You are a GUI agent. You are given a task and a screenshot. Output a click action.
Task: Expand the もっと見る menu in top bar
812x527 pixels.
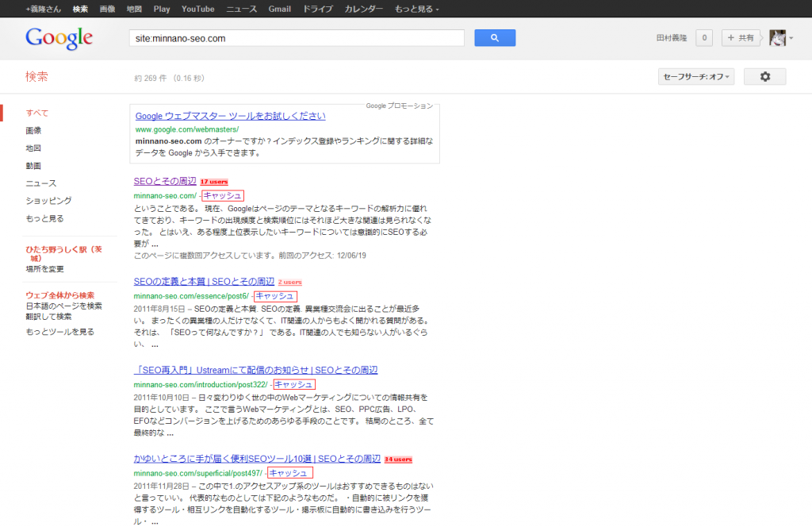click(416, 9)
